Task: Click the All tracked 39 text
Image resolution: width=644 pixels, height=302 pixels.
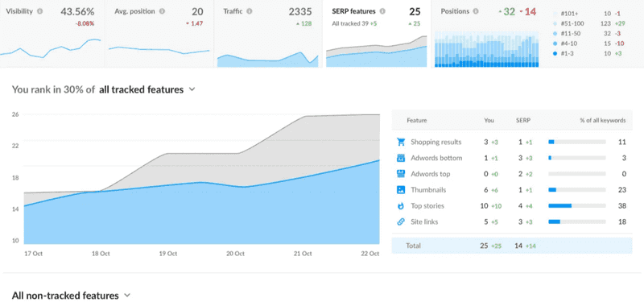Action: (x=350, y=24)
